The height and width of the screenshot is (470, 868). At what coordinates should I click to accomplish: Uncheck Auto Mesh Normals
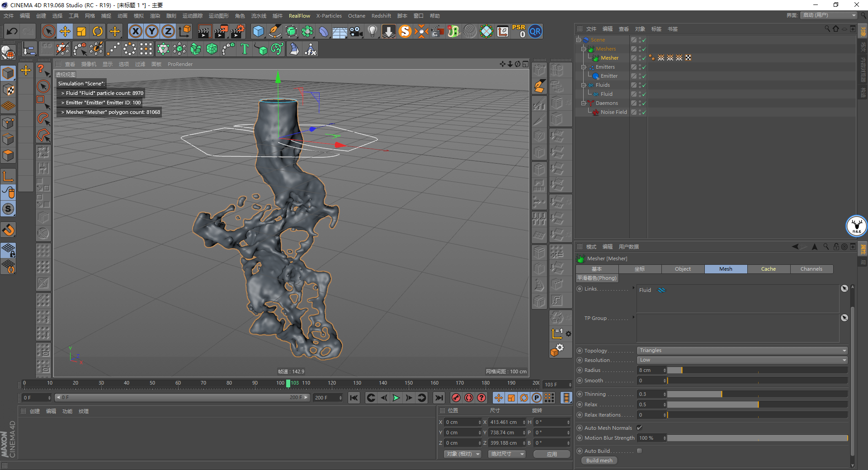point(639,428)
